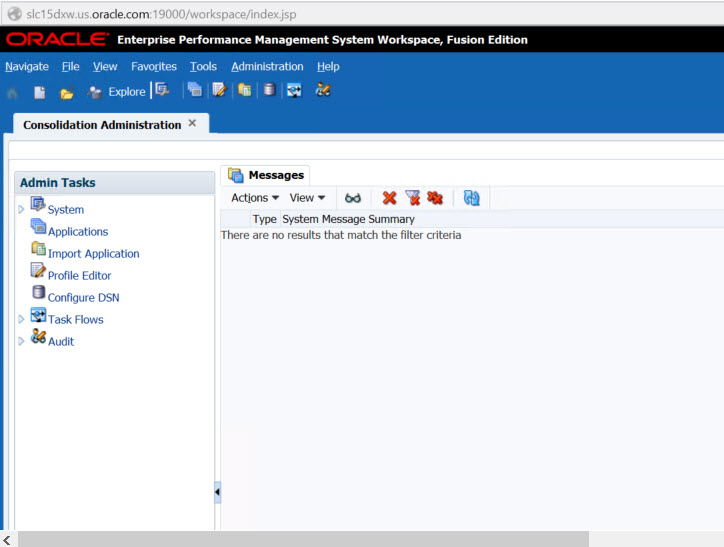Open the Import Application link
The height and width of the screenshot is (547, 724).
94,254
